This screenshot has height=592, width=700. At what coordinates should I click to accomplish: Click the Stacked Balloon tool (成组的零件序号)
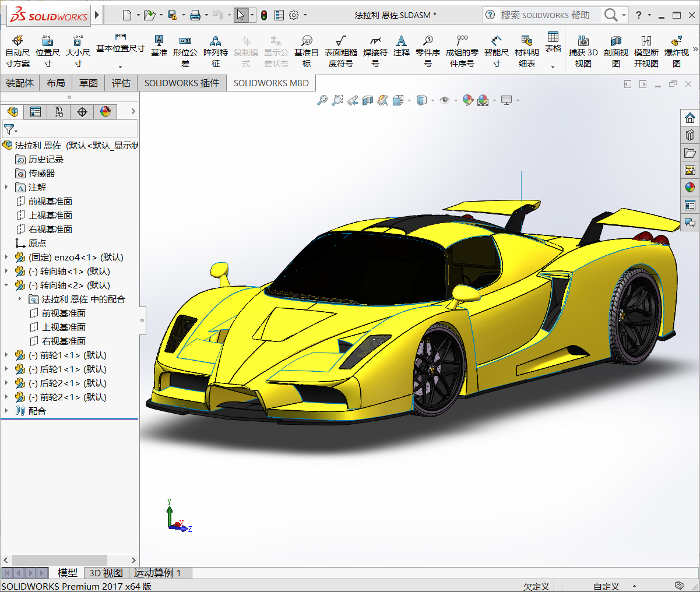pos(462,51)
